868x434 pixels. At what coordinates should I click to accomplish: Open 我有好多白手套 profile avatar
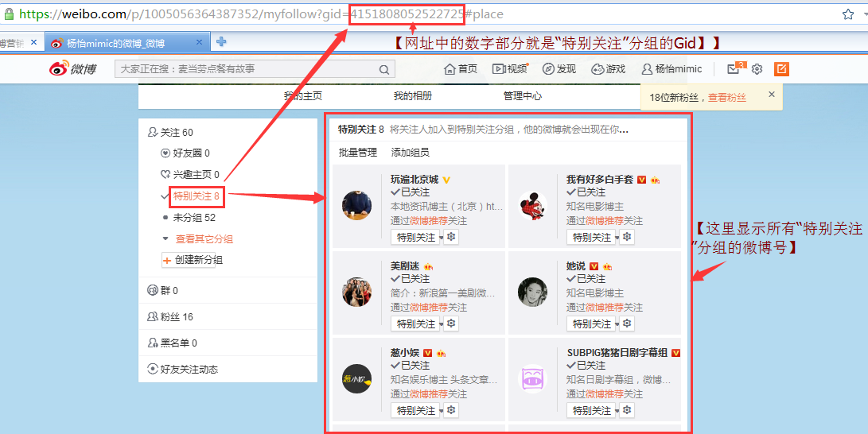click(x=532, y=206)
